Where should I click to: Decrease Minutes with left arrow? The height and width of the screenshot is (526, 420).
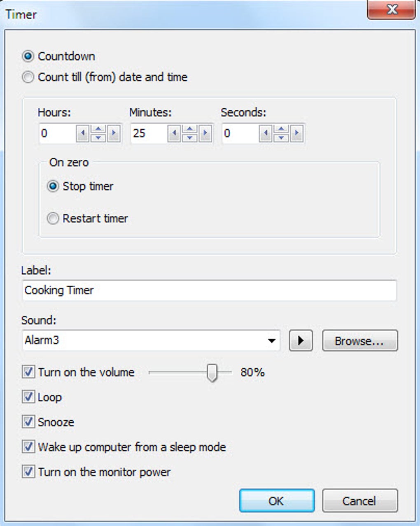point(174,133)
